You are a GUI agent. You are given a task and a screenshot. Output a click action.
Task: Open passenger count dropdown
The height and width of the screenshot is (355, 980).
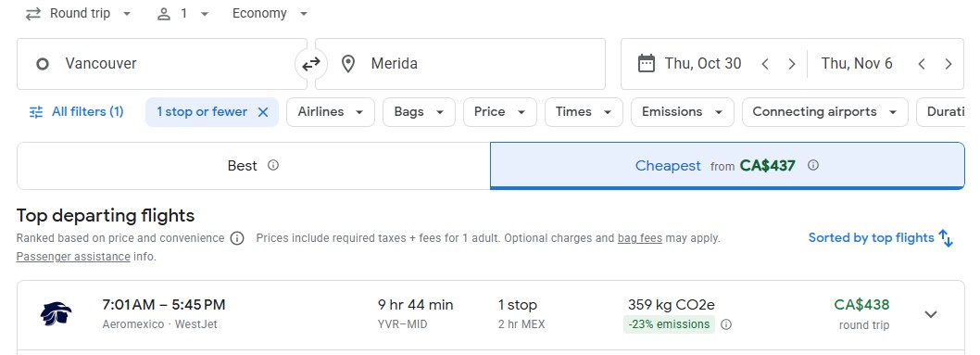182,14
